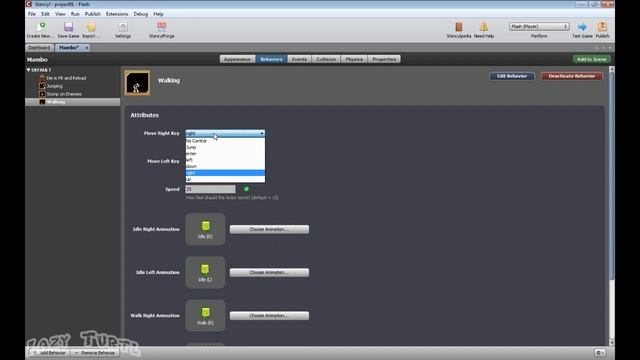Click Choose Animation for Walk Right Animation

coord(269,316)
